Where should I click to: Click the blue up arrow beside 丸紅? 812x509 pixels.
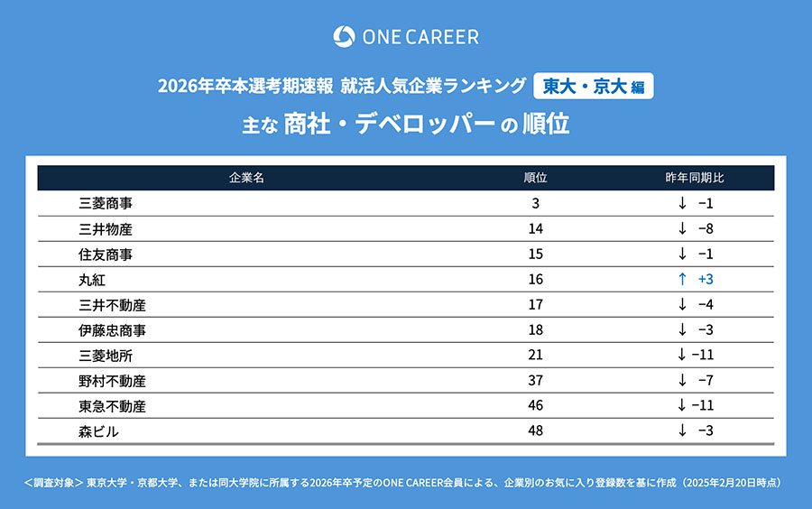coord(682,280)
